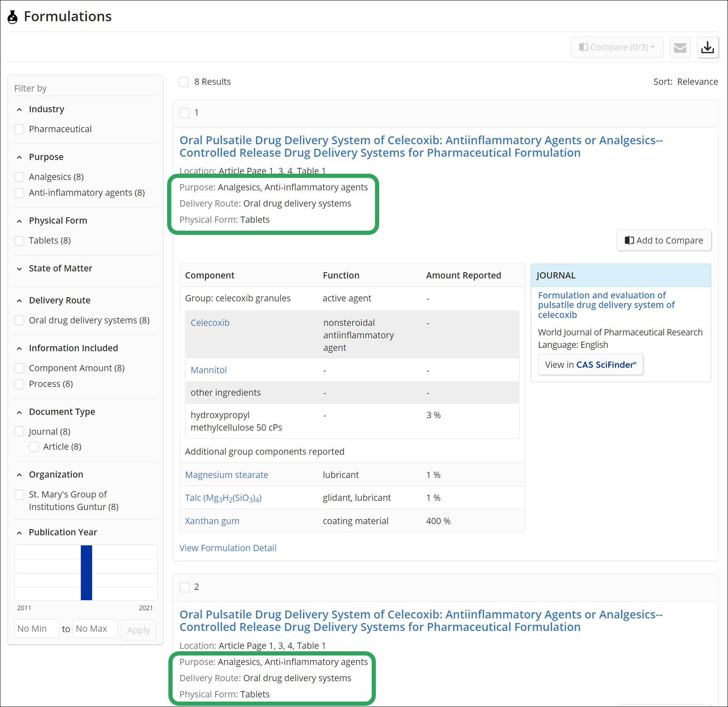Check the checkbox for result 1

pos(185,113)
